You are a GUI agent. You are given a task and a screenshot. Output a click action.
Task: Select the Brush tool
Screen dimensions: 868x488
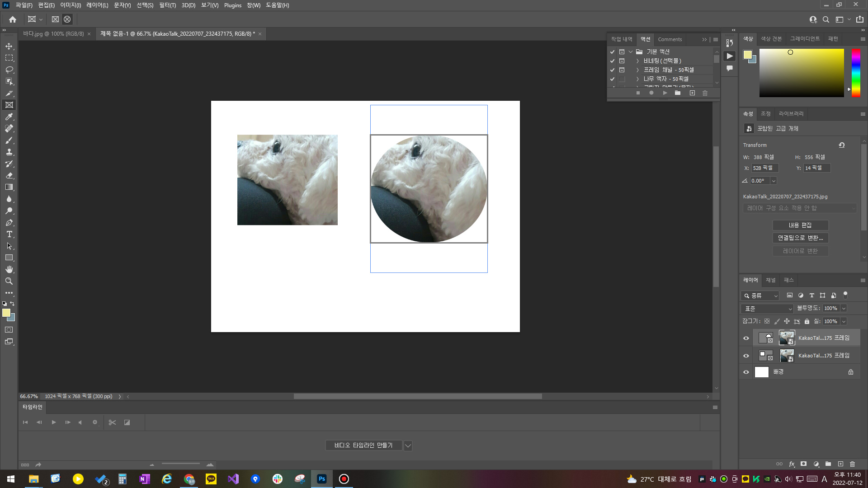tap(9, 141)
